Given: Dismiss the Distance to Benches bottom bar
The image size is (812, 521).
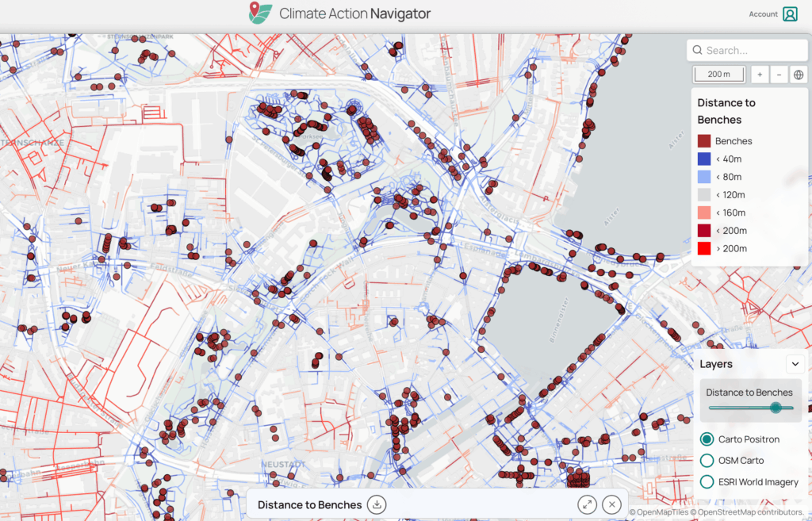Looking at the screenshot, I should tap(611, 504).
